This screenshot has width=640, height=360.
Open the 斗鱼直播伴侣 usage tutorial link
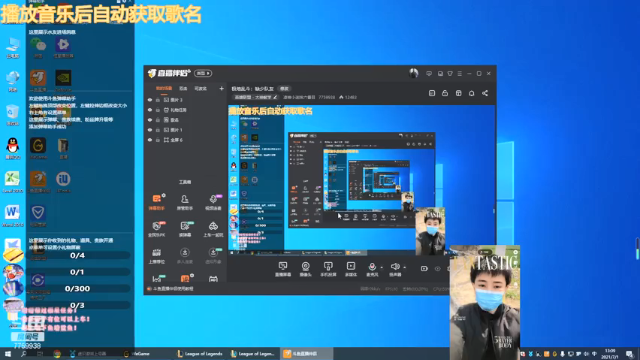click(173, 289)
